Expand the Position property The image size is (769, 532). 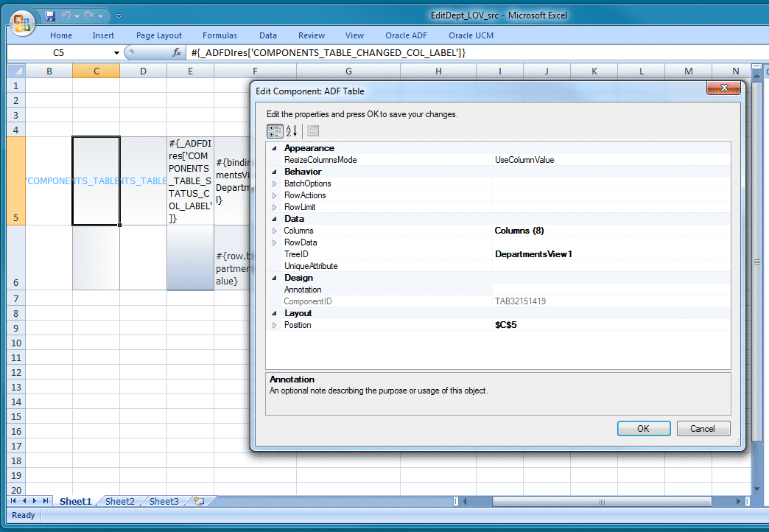[274, 325]
